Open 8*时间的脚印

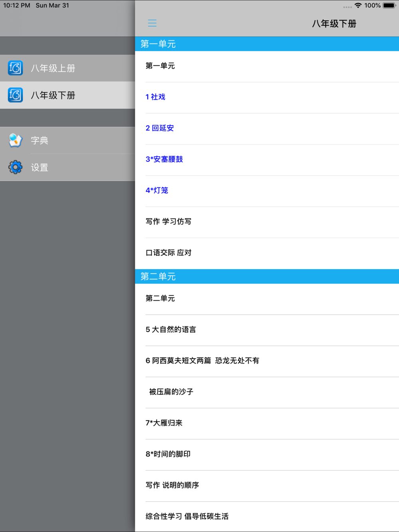(x=267, y=455)
